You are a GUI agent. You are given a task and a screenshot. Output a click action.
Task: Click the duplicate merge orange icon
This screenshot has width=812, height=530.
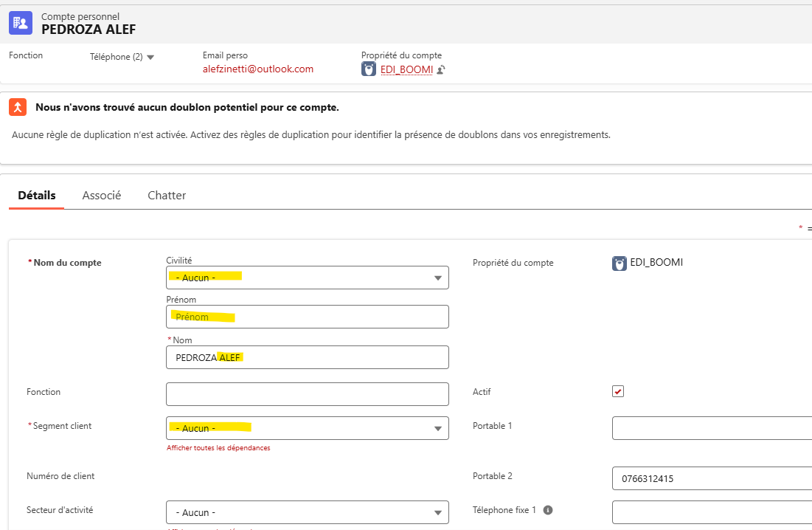tap(18, 107)
